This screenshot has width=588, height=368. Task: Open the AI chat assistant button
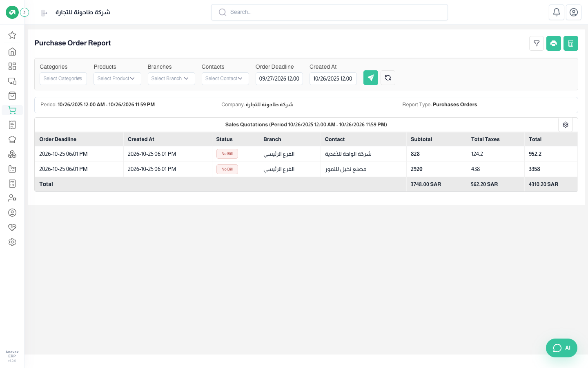[561, 348]
